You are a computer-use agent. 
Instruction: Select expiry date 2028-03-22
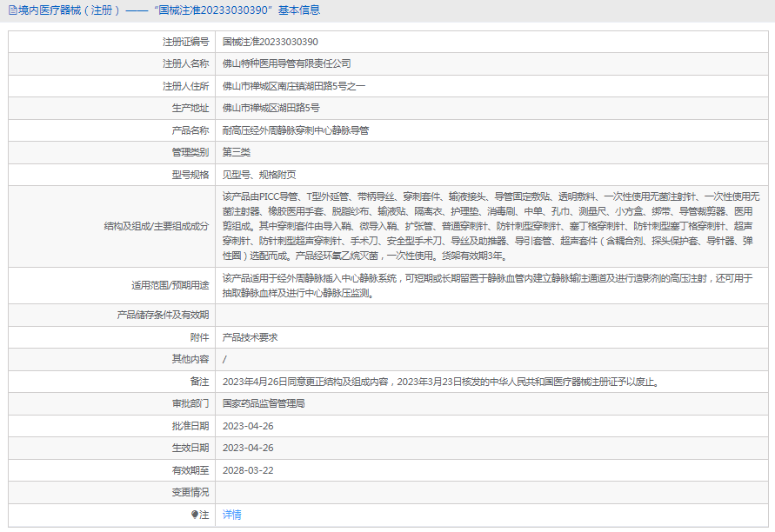click(248, 470)
